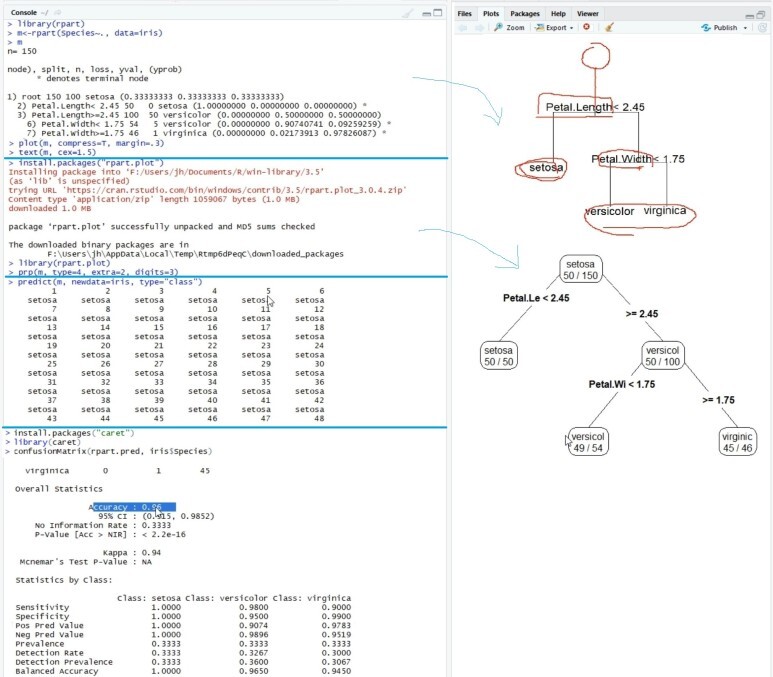Click the 'downloaded 1.0 MB' message
The width and height of the screenshot is (773, 677).
49,208
